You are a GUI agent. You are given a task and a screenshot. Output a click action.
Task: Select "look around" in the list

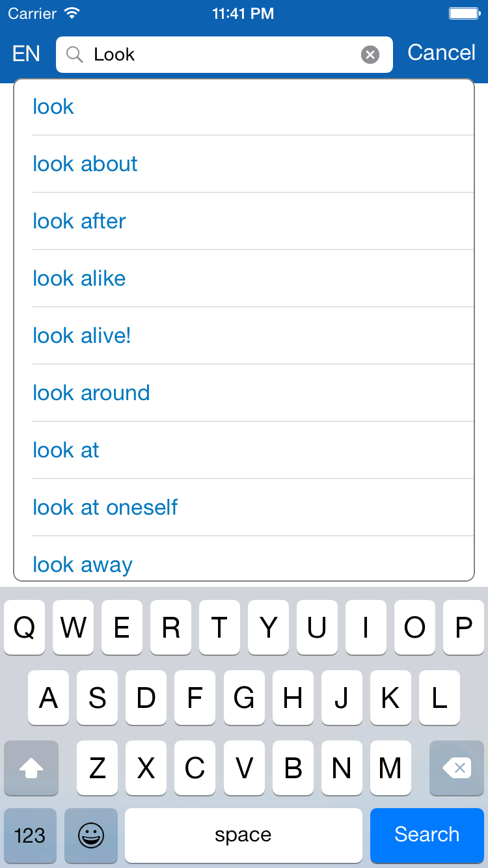(91, 393)
